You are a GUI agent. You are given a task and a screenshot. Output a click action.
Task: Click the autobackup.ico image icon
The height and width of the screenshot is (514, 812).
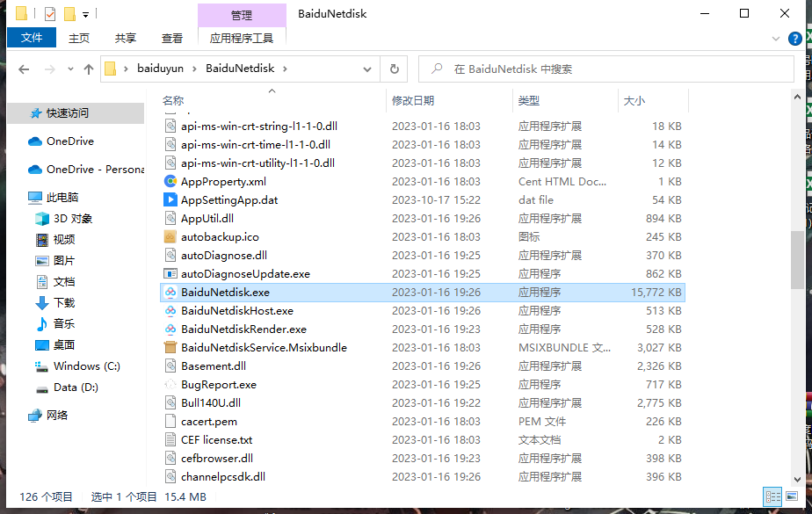click(170, 236)
